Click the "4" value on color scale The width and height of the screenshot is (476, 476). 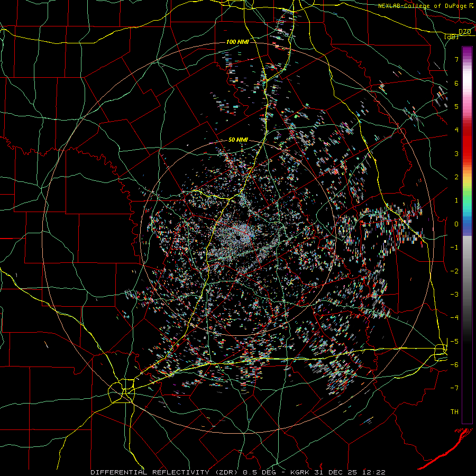[456, 130]
